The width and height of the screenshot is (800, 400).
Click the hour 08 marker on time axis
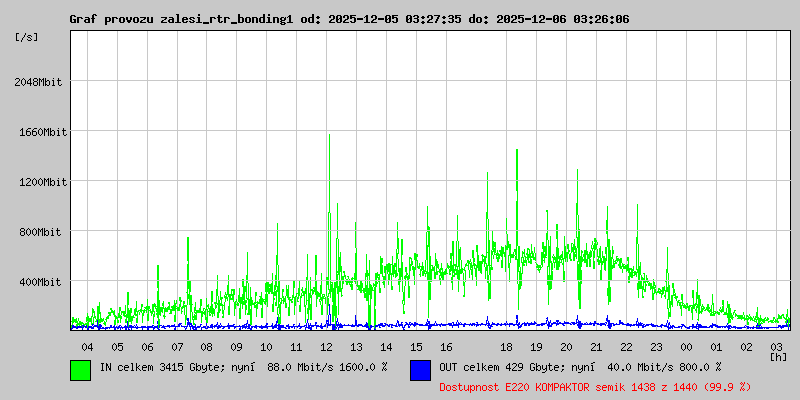tap(207, 346)
